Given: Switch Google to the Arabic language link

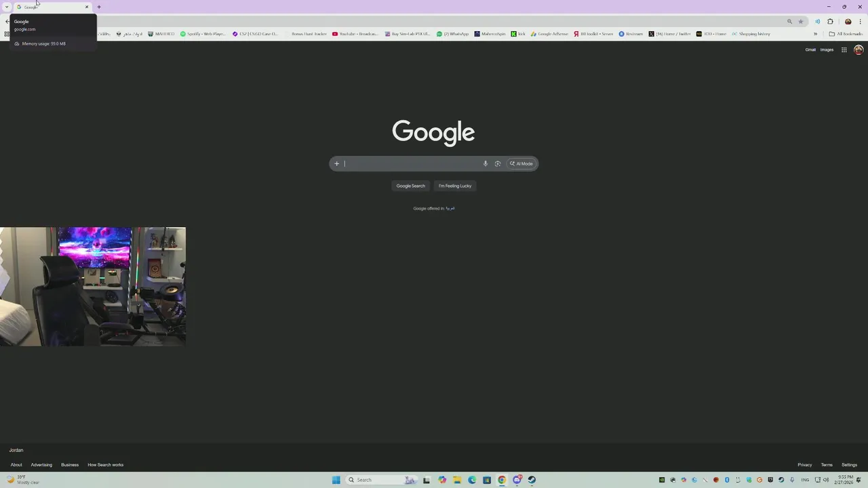Looking at the screenshot, I should pos(450,208).
